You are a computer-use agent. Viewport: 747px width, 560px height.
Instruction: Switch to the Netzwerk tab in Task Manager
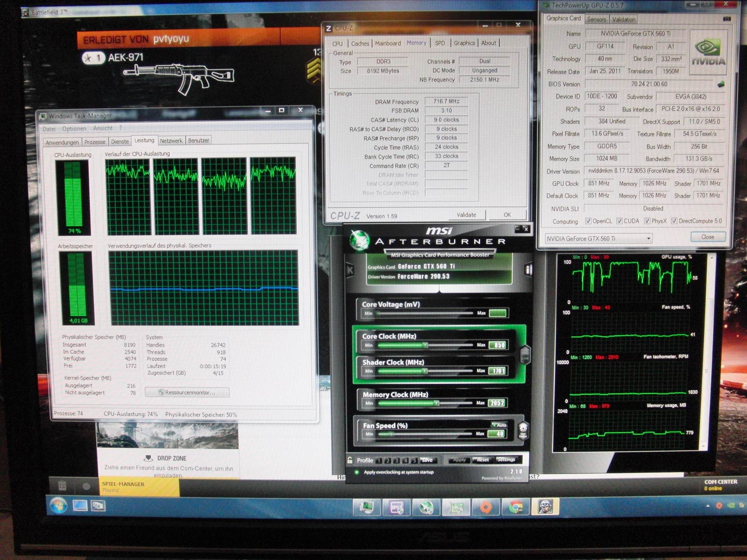pyautogui.click(x=171, y=140)
